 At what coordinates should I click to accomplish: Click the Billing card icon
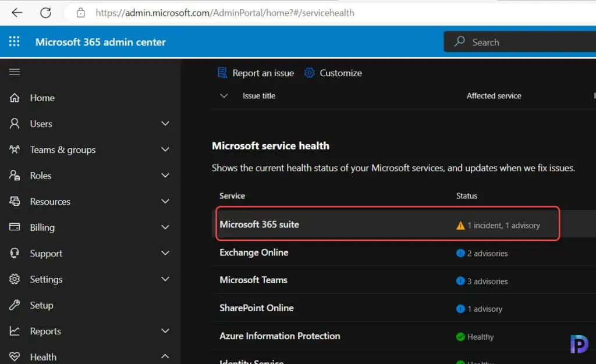pyautogui.click(x=15, y=227)
